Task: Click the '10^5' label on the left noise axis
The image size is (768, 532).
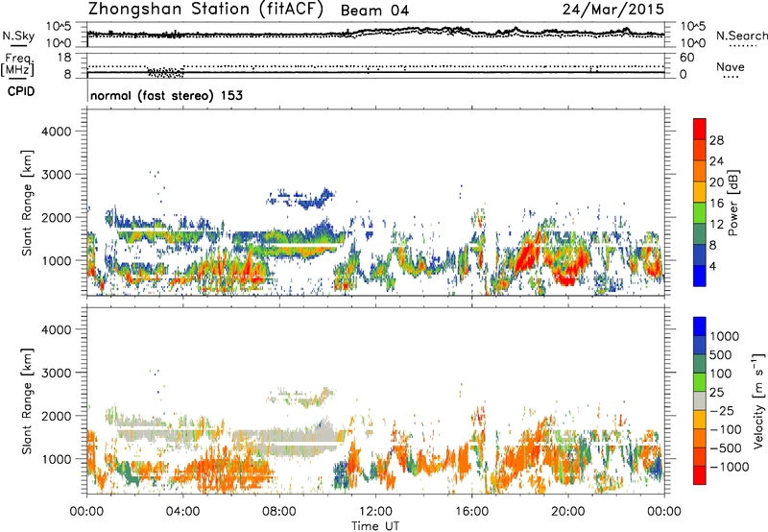Action: click(59, 27)
